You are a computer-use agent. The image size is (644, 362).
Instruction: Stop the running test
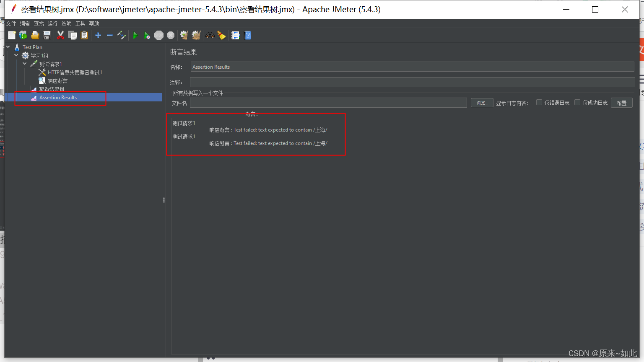point(159,35)
